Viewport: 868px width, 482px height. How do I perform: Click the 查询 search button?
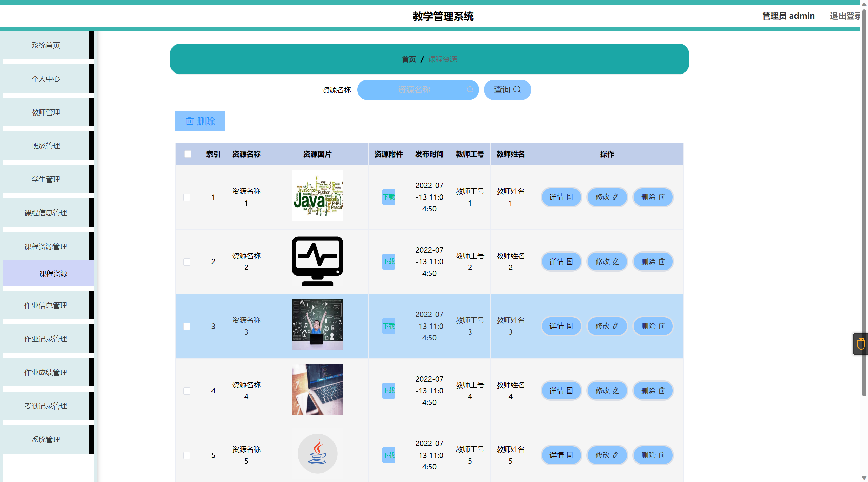coord(507,90)
